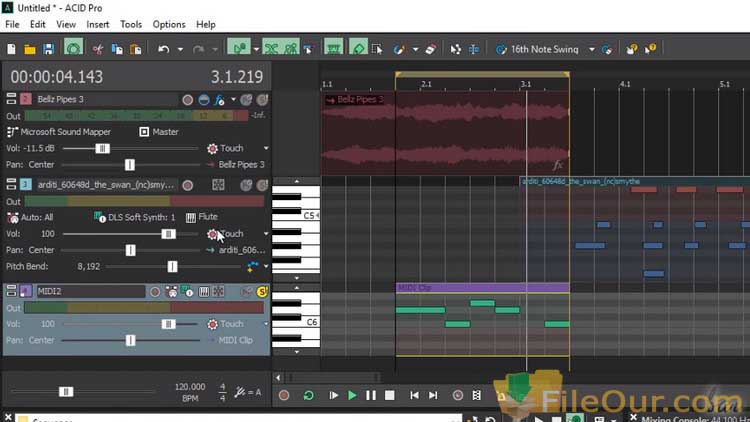Click the DLS Soft Synth device icon
Viewport: 750px width, 422px height.
99,217
